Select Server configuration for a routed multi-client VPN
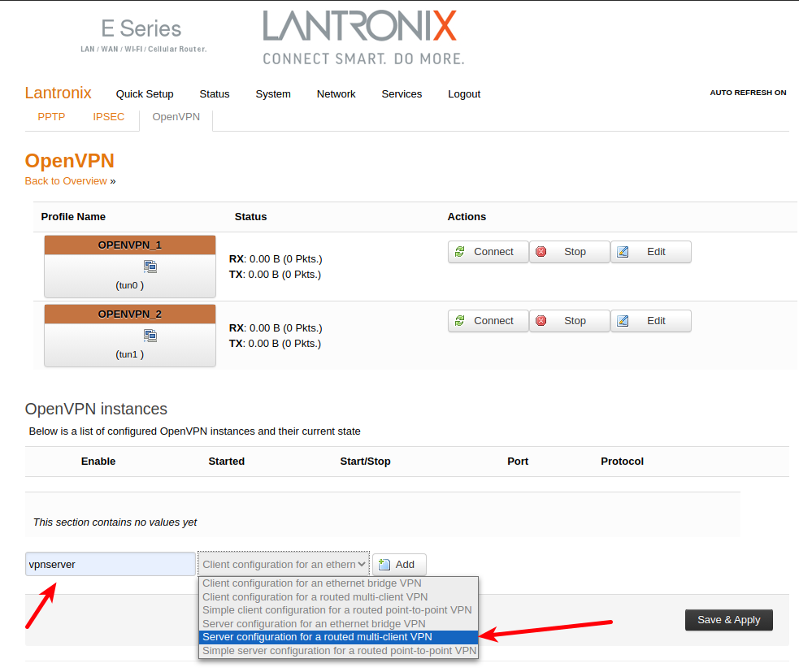This screenshot has width=799, height=672. pos(338,637)
